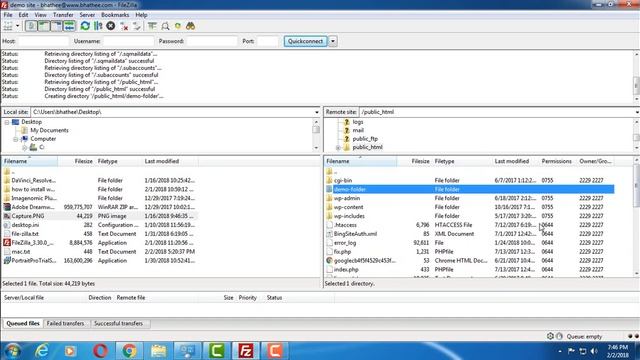Select the wp-content remote folder

coord(349,207)
